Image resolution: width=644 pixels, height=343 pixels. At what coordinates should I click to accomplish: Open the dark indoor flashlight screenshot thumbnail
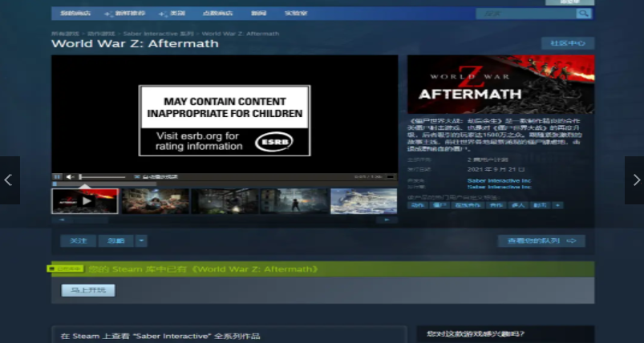coord(225,201)
